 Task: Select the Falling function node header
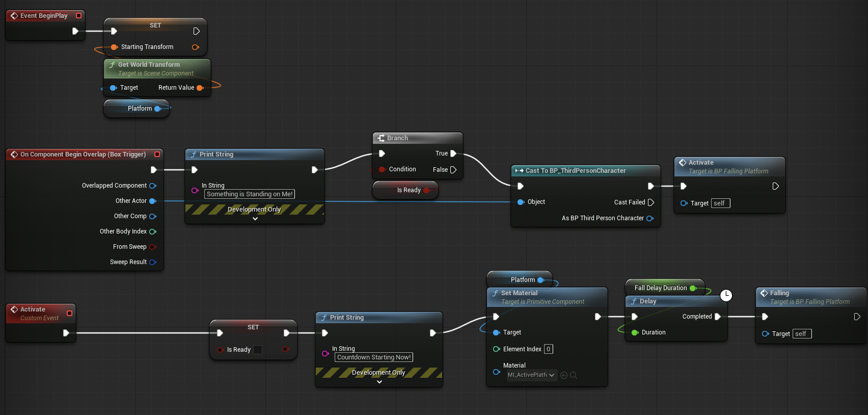tap(811, 297)
